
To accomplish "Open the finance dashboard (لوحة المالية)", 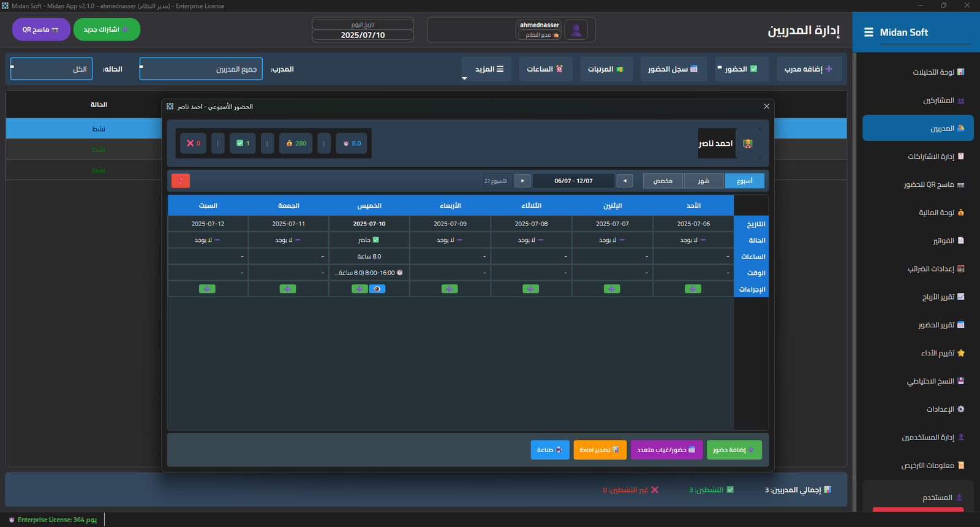I will 941,213.
